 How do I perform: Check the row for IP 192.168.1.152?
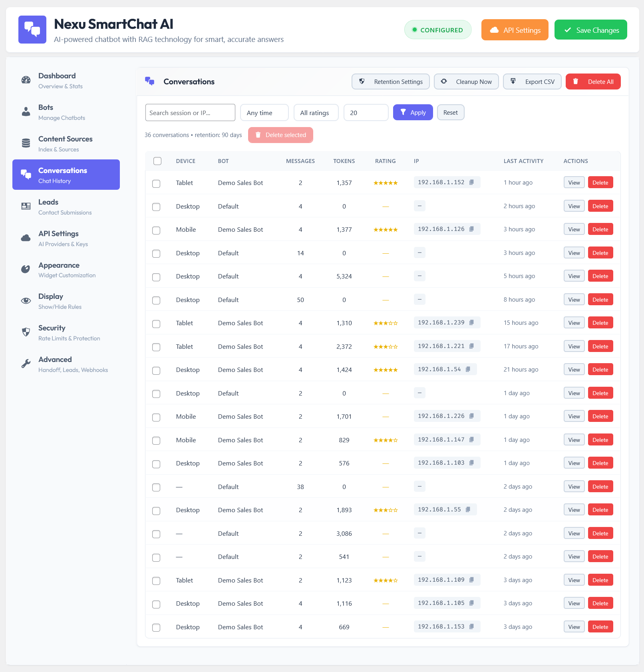point(156,184)
